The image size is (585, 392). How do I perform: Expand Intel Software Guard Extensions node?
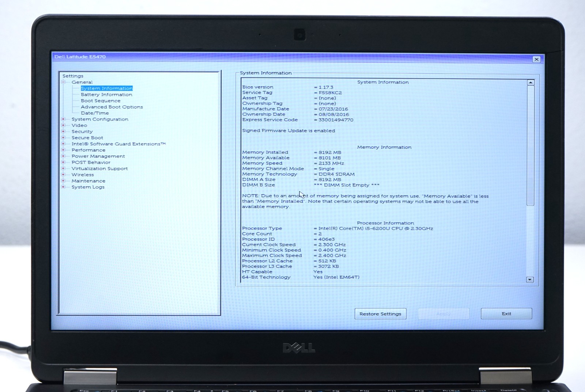[63, 144]
